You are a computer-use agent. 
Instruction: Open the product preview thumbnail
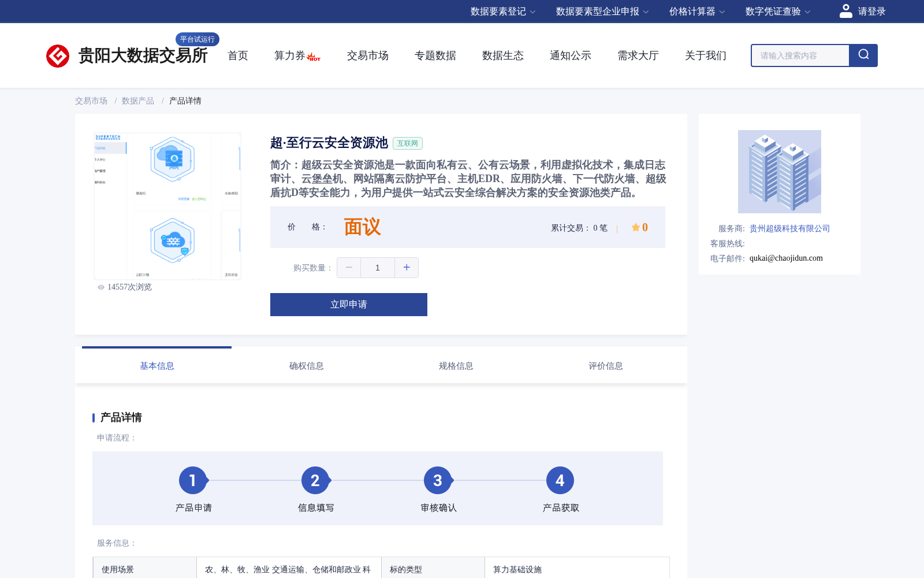(167, 206)
